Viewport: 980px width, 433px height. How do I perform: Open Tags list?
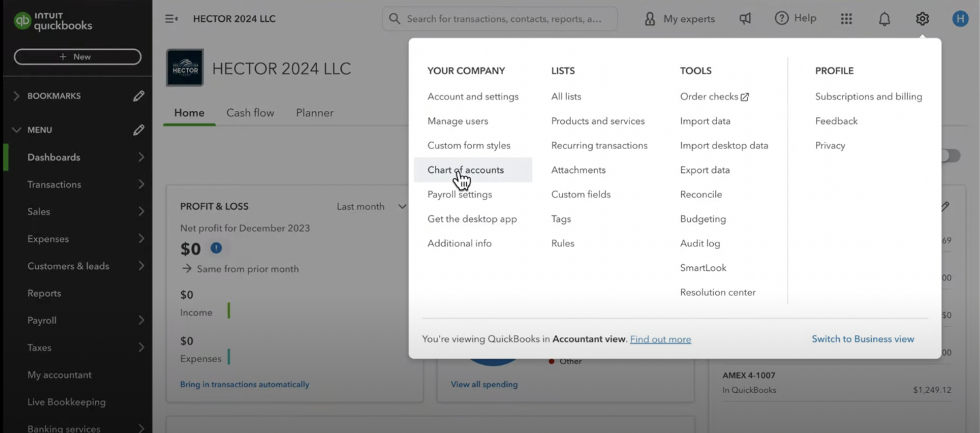561,219
